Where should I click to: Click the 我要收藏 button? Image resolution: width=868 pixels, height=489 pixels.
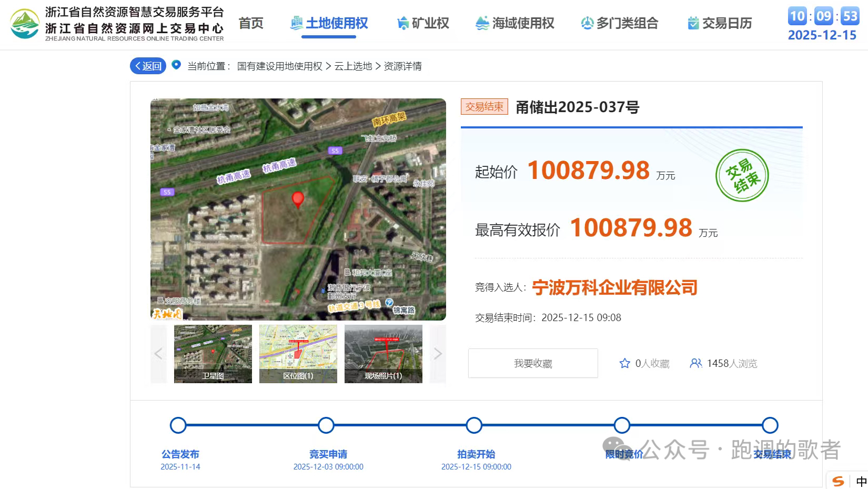[533, 363]
